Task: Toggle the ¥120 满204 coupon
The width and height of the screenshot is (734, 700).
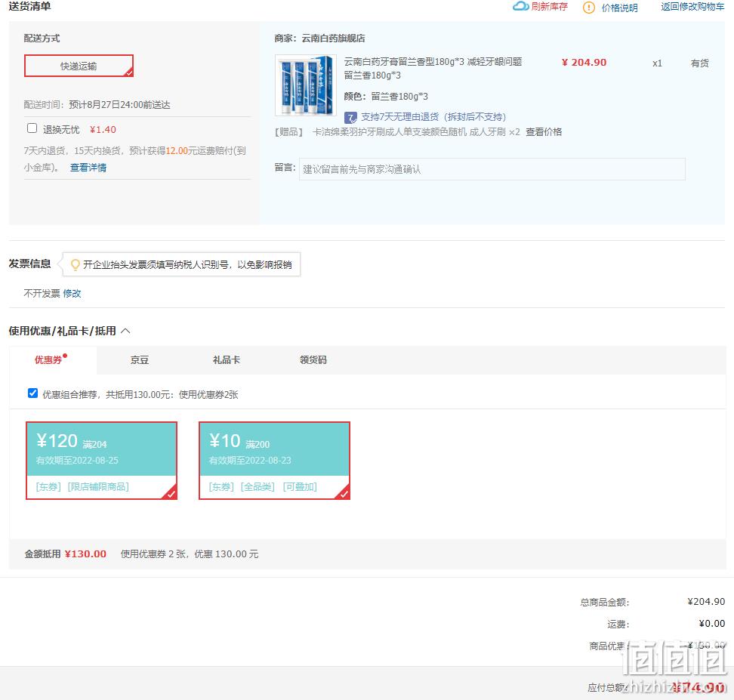Action: click(102, 461)
